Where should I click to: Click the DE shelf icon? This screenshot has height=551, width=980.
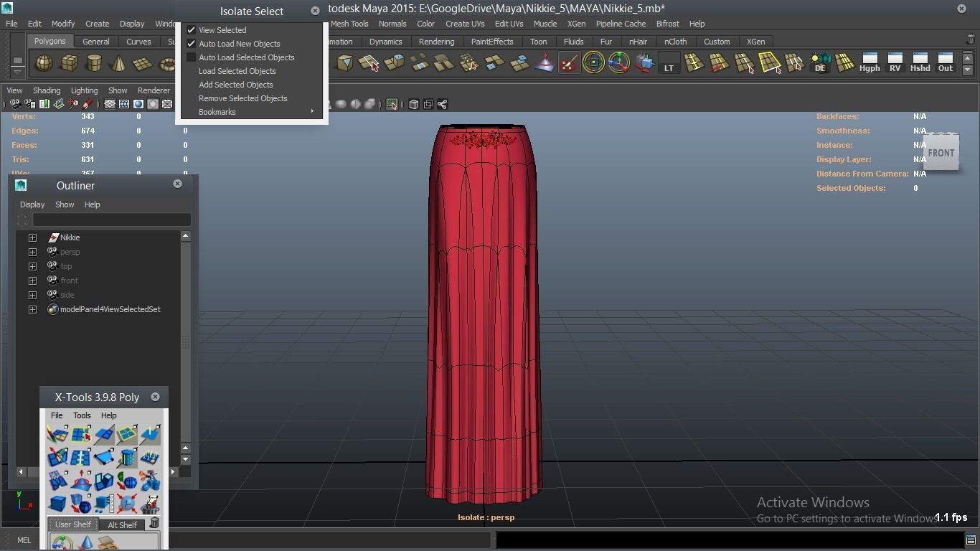point(819,63)
